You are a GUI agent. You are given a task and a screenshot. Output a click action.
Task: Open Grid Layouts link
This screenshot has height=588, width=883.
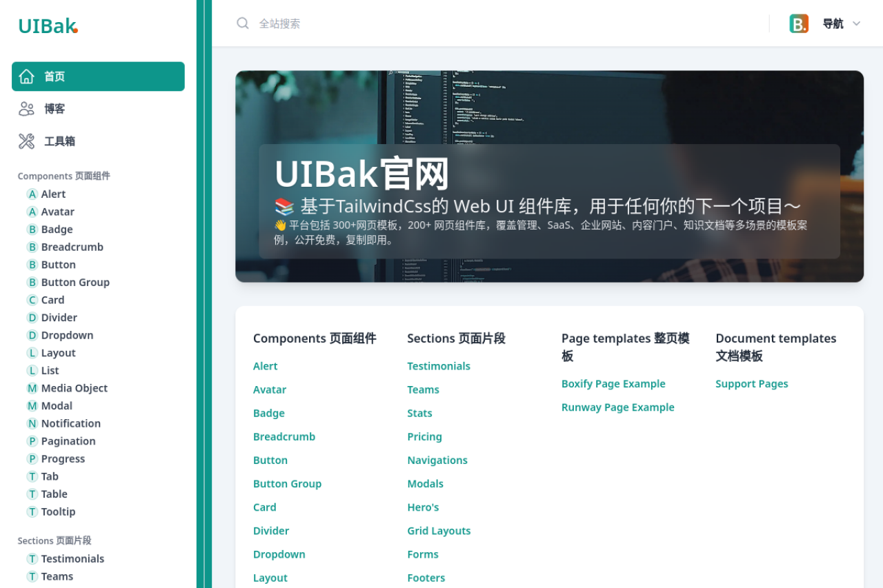[439, 531]
